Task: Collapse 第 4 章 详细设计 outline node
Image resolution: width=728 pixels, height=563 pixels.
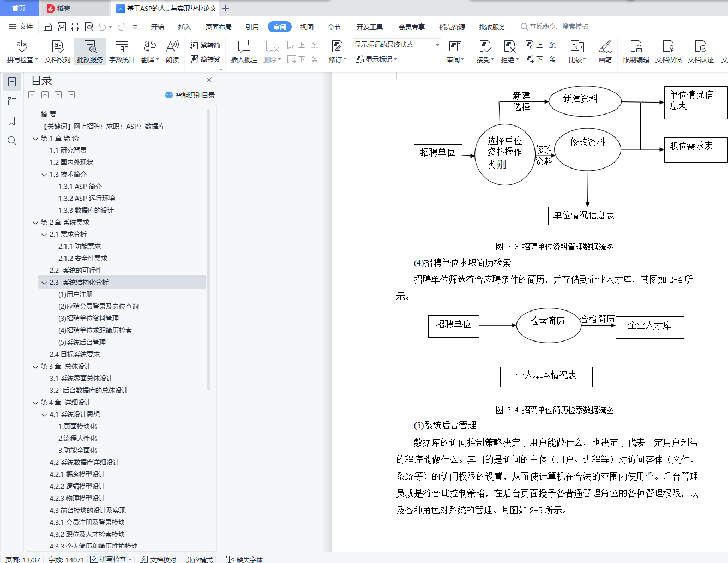Action: click(x=35, y=403)
